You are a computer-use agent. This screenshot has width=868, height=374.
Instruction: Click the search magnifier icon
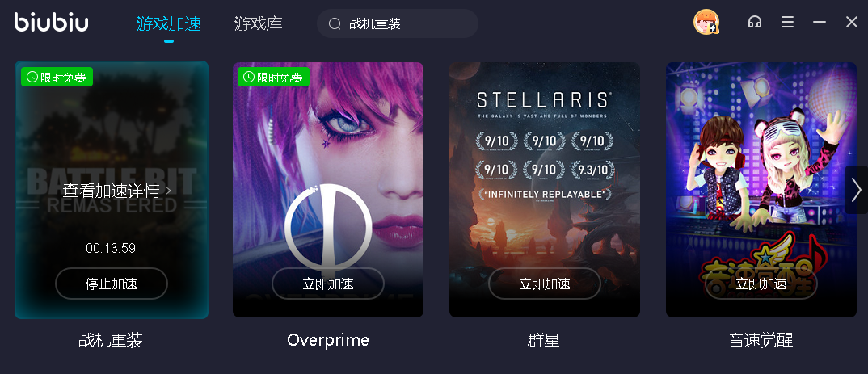pyautogui.click(x=335, y=23)
